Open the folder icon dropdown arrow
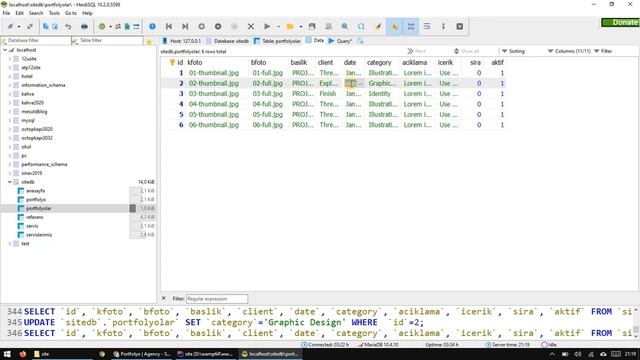Viewport: 640px width, 360px height. click(x=301, y=27)
